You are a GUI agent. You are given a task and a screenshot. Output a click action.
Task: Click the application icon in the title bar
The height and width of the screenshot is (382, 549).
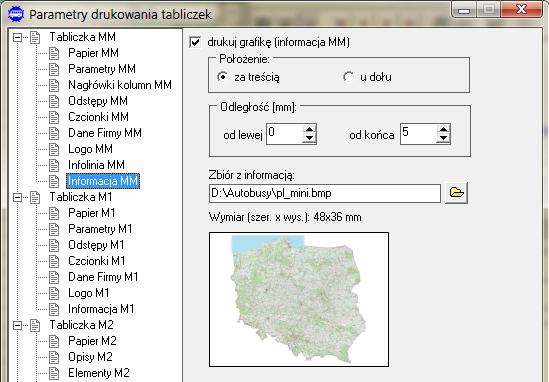pyautogui.click(x=15, y=14)
